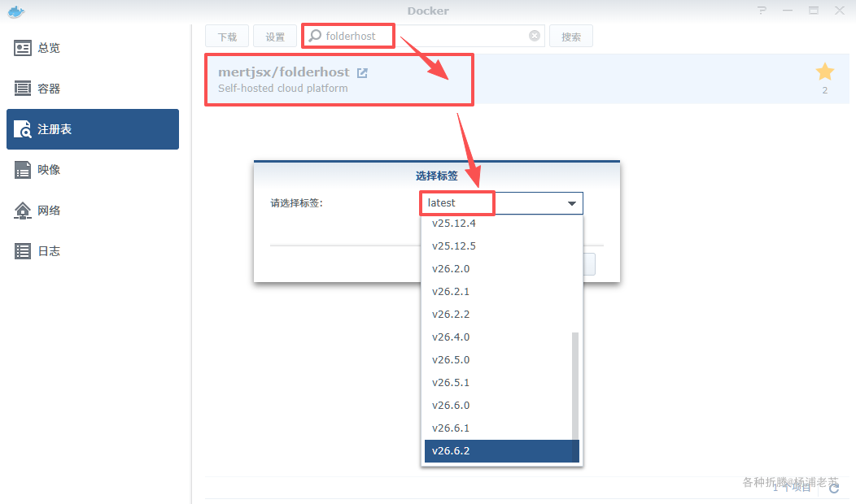
Task: Select the 注册表 registry section
Action: point(93,129)
